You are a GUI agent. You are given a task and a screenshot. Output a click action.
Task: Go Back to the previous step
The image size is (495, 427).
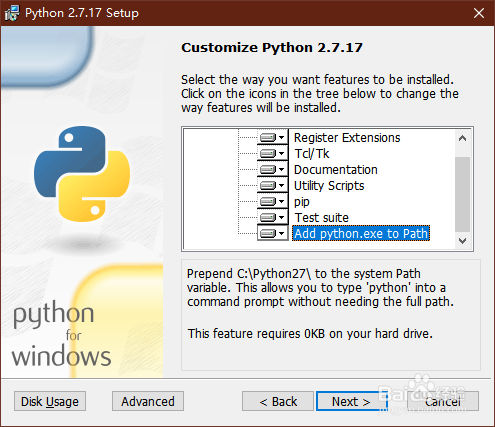(x=278, y=401)
